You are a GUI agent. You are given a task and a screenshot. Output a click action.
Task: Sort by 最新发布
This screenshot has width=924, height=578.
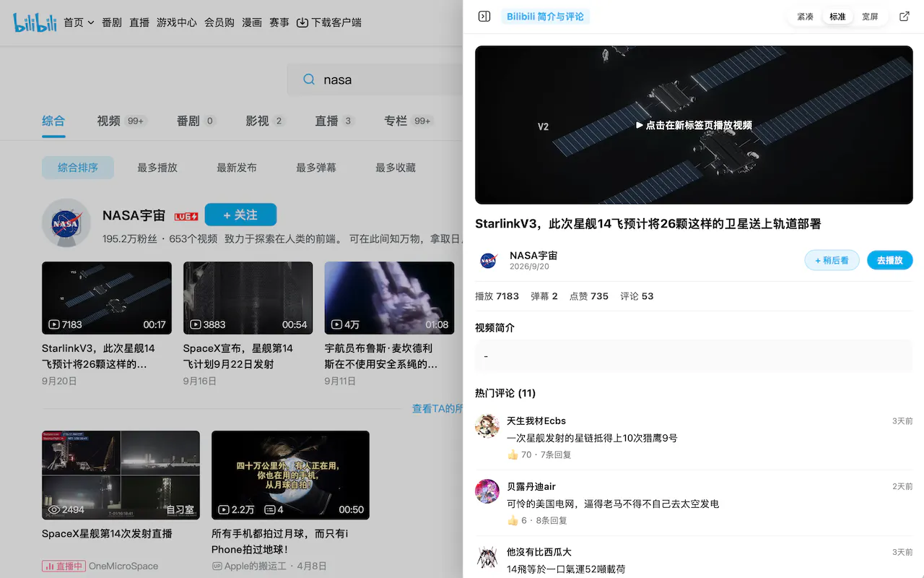coord(237,168)
